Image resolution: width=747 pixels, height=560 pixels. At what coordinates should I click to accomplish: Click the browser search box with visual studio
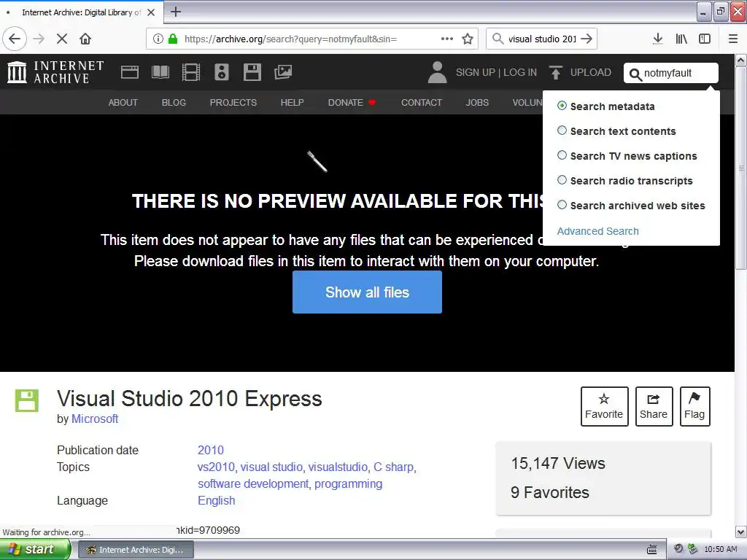542,39
